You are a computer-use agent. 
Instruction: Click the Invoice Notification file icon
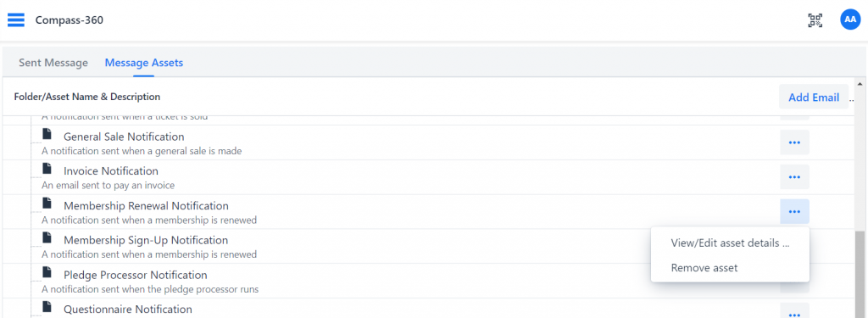click(47, 169)
